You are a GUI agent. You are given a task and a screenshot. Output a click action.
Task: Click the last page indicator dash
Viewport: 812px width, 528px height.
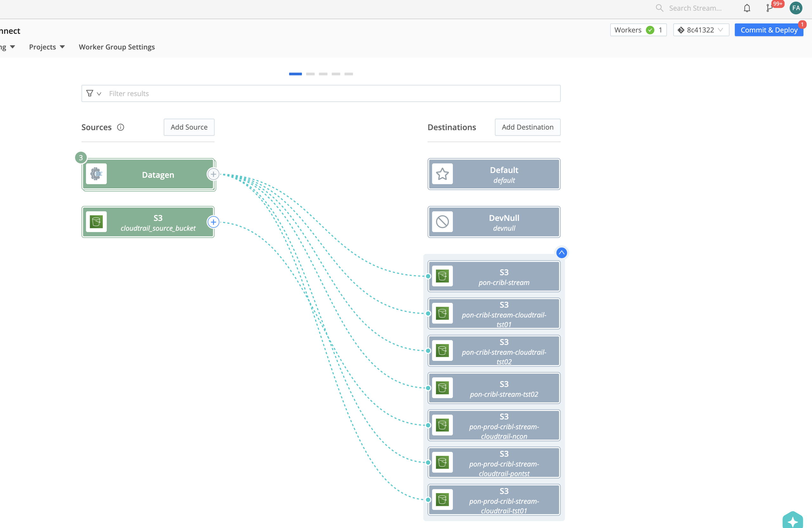(349, 74)
